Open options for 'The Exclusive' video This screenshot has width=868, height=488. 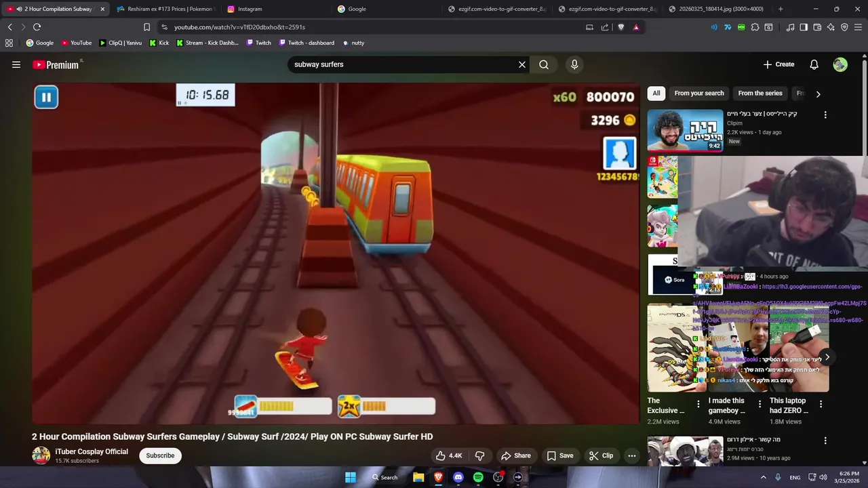click(x=698, y=404)
